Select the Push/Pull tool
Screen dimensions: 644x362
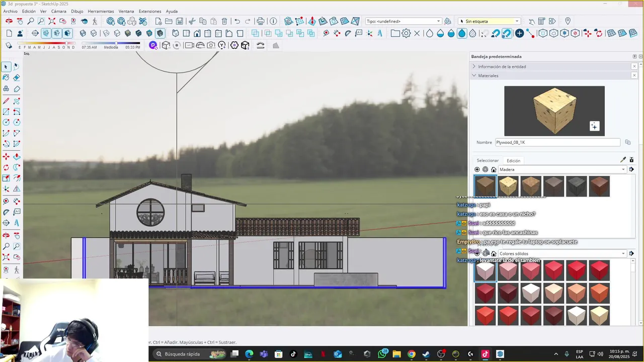[17, 157]
